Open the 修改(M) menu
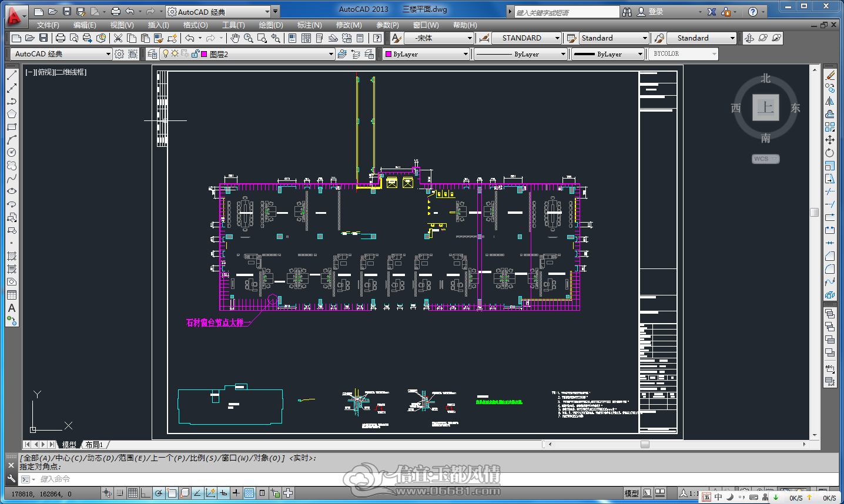The height and width of the screenshot is (504, 844). tap(349, 25)
